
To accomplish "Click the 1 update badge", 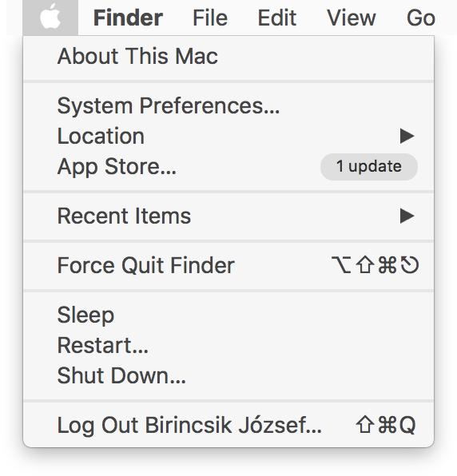I will [x=369, y=167].
